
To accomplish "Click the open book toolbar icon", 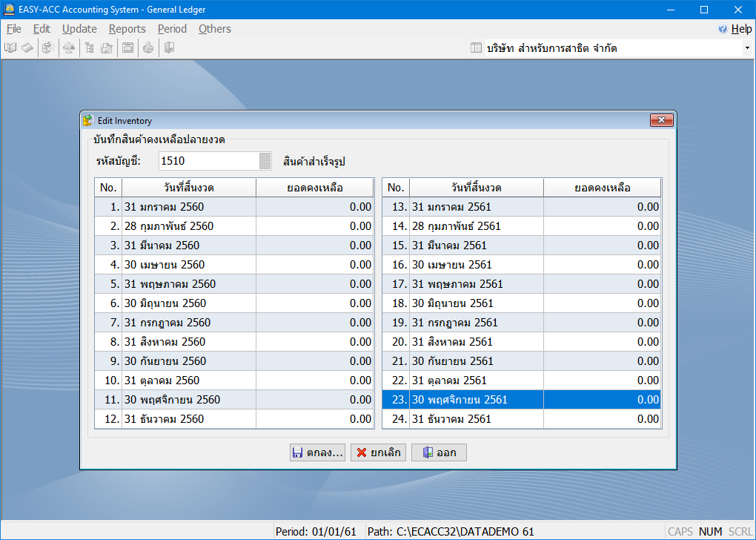I will [10, 48].
